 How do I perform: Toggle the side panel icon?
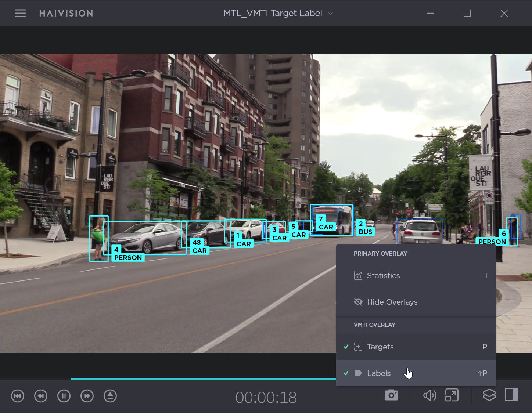511,395
